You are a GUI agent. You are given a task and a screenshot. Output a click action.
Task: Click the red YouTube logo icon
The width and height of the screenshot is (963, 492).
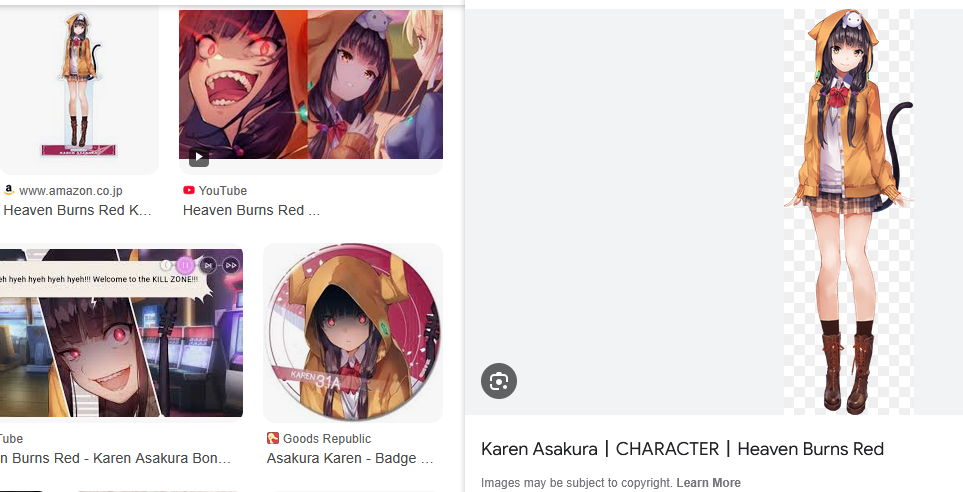[189, 190]
